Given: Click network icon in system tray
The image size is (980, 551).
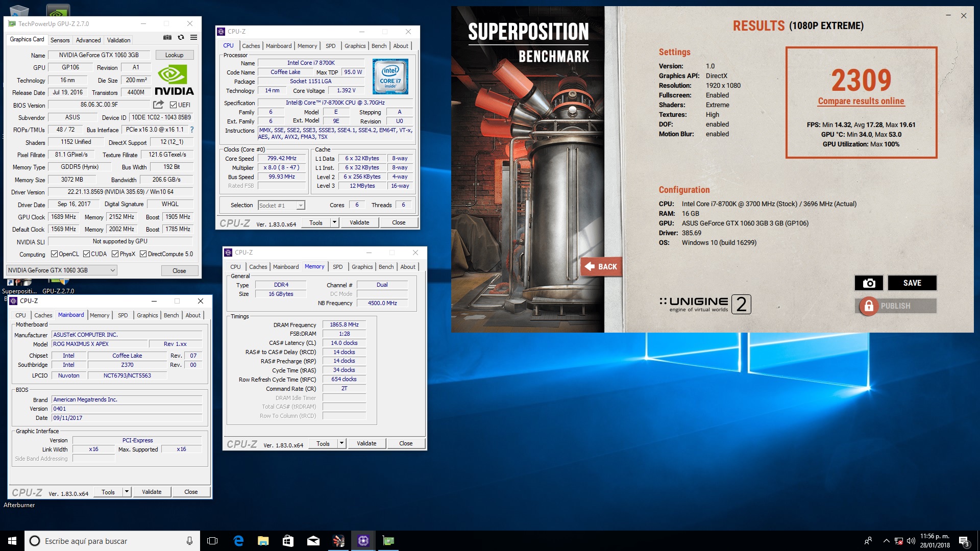Looking at the screenshot, I should pyautogui.click(x=898, y=541).
